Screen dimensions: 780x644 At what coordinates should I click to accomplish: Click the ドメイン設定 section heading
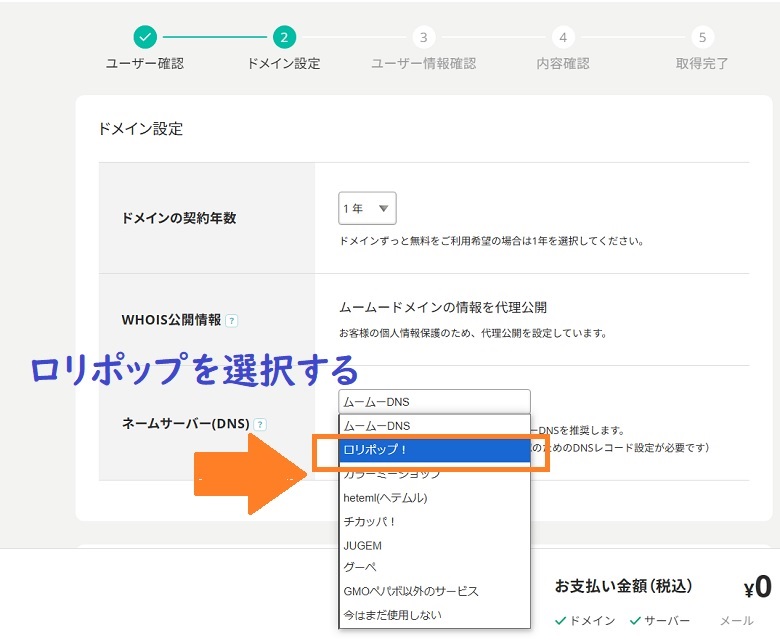(x=141, y=129)
